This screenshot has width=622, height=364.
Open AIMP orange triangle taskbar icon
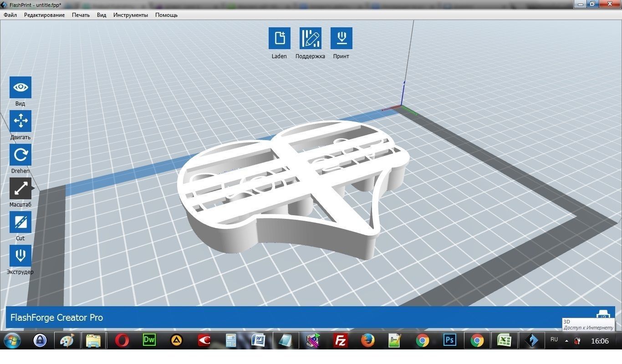(176, 340)
